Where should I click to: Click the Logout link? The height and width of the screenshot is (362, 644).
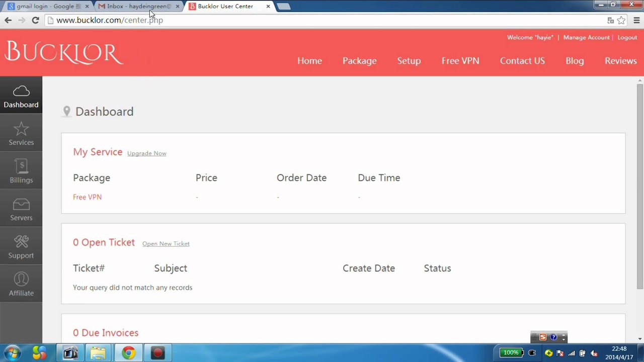(x=627, y=38)
